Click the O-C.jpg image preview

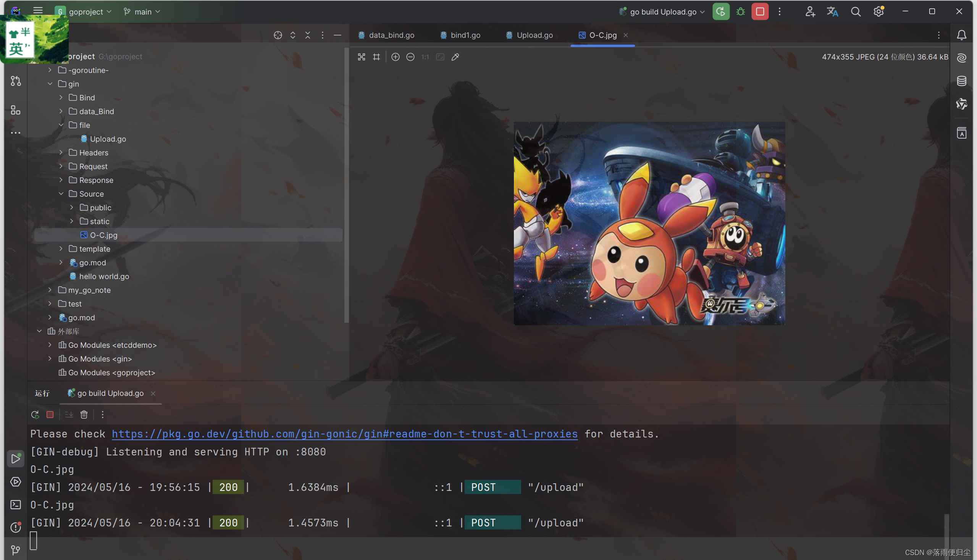tap(649, 223)
